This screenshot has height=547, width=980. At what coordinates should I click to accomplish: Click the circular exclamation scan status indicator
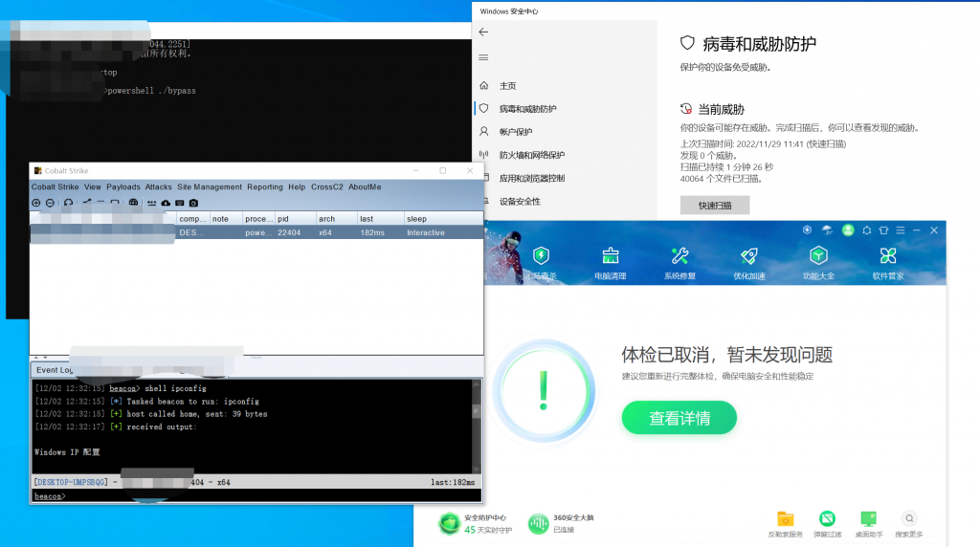(x=544, y=391)
